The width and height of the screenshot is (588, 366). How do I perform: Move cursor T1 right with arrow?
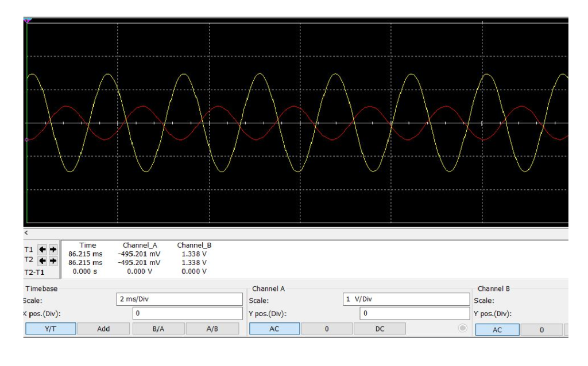tap(53, 250)
